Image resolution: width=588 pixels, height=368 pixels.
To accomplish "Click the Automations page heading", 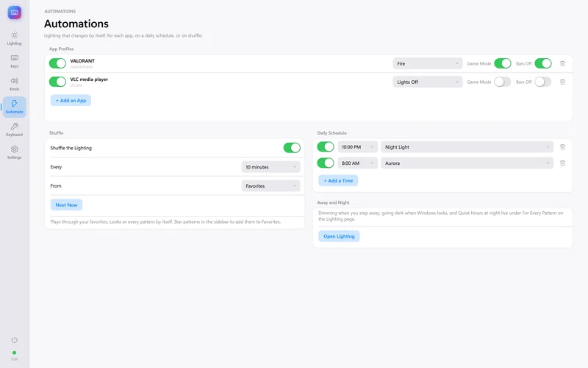I will click(x=76, y=24).
